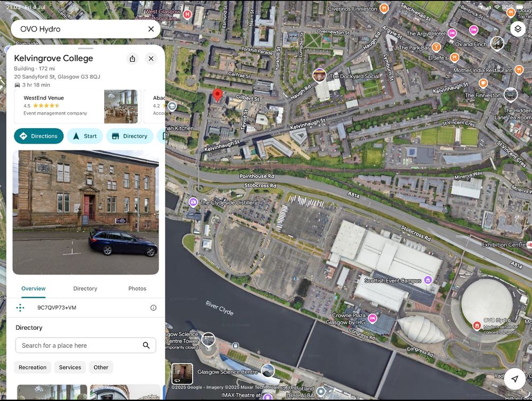Tap The Hidden Lane Tea Room label
The height and width of the screenshot is (401, 532).
[513, 114]
